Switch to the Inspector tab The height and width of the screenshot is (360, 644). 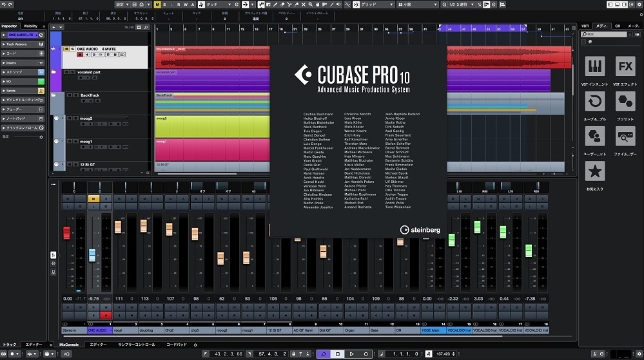coord(9,26)
